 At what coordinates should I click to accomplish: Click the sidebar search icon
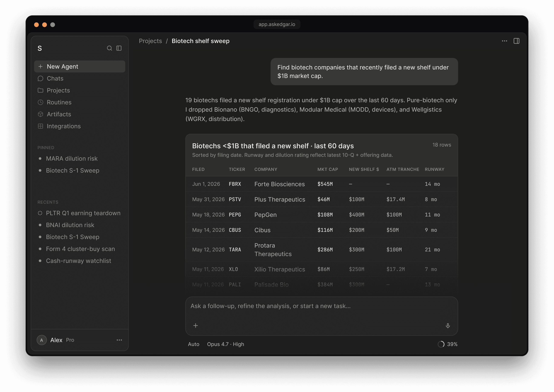(x=109, y=48)
